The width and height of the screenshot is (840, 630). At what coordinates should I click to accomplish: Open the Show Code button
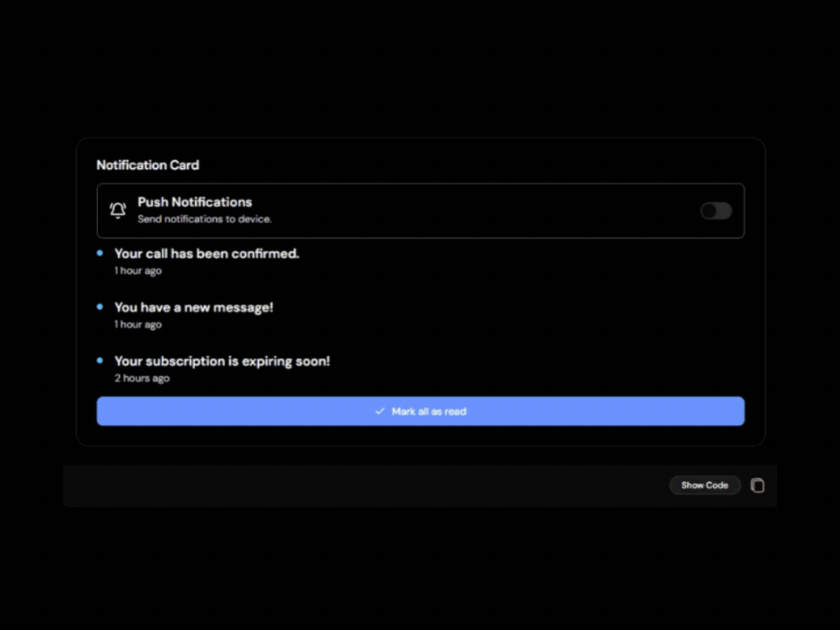[x=704, y=486]
